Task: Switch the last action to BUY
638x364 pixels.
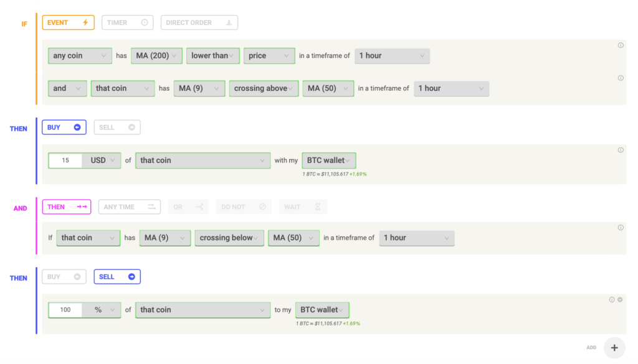Action: click(x=64, y=277)
